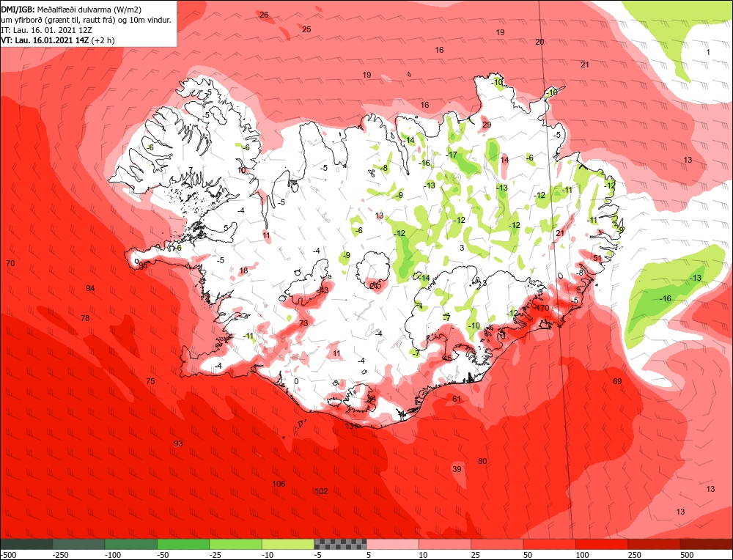
Task: Click the "73" value in west Iceland
Action: (304, 323)
